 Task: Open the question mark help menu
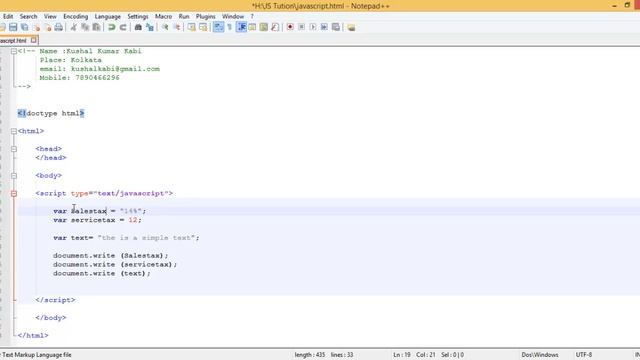[x=252, y=16]
